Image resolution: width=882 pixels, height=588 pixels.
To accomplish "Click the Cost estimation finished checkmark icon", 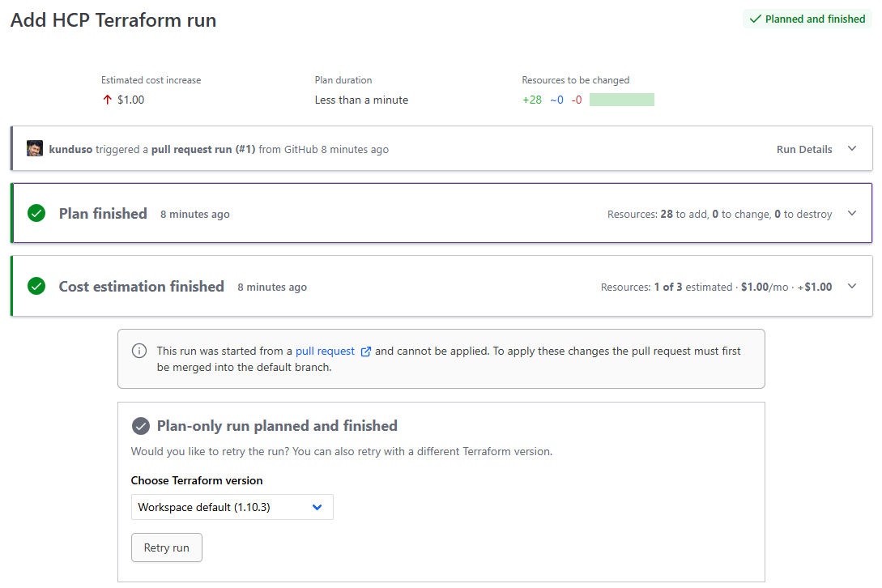I will tap(36, 287).
